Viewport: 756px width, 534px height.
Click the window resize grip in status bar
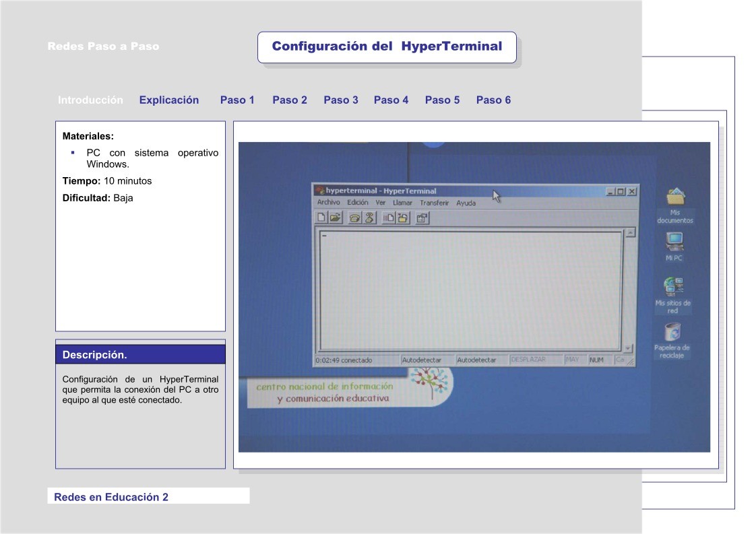(630, 361)
